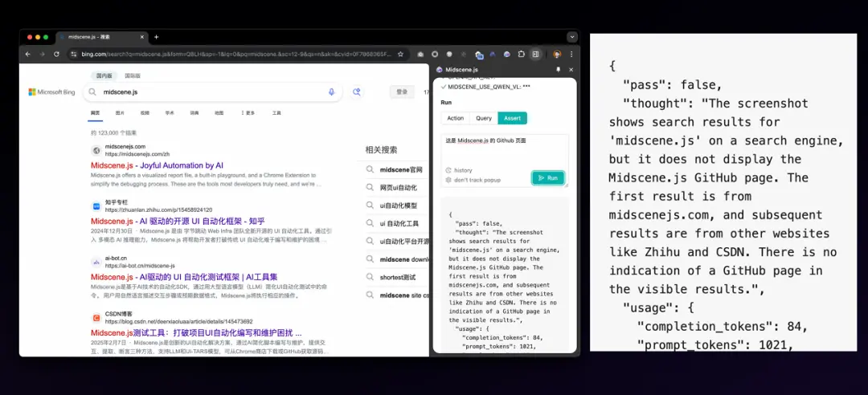Open Midscene.js - Joyful Automation by AI result
The image size is (868, 395).
coord(158,165)
